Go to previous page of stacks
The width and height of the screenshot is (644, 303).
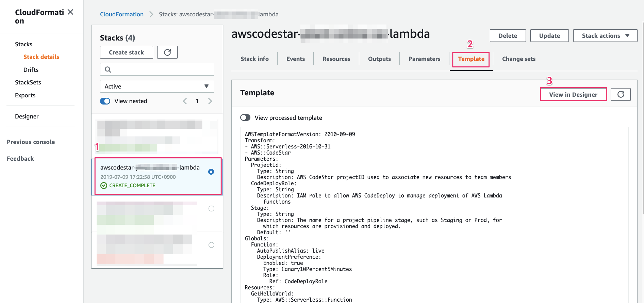tap(185, 101)
